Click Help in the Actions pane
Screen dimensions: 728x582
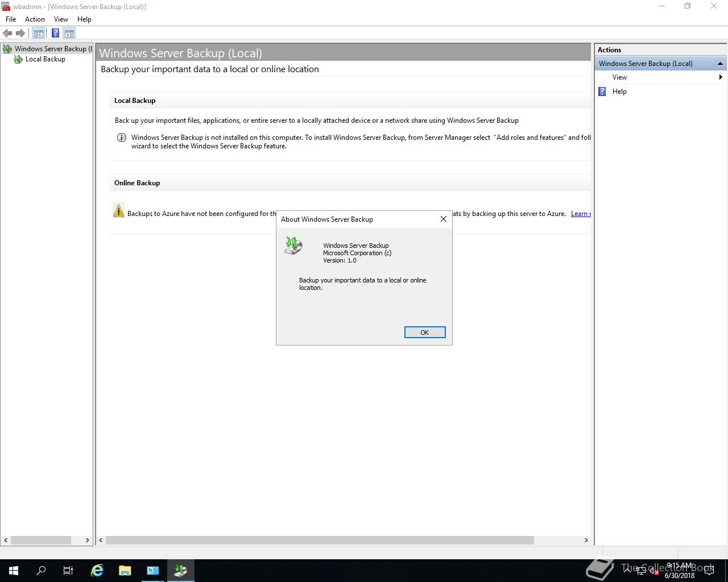[x=619, y=92]
